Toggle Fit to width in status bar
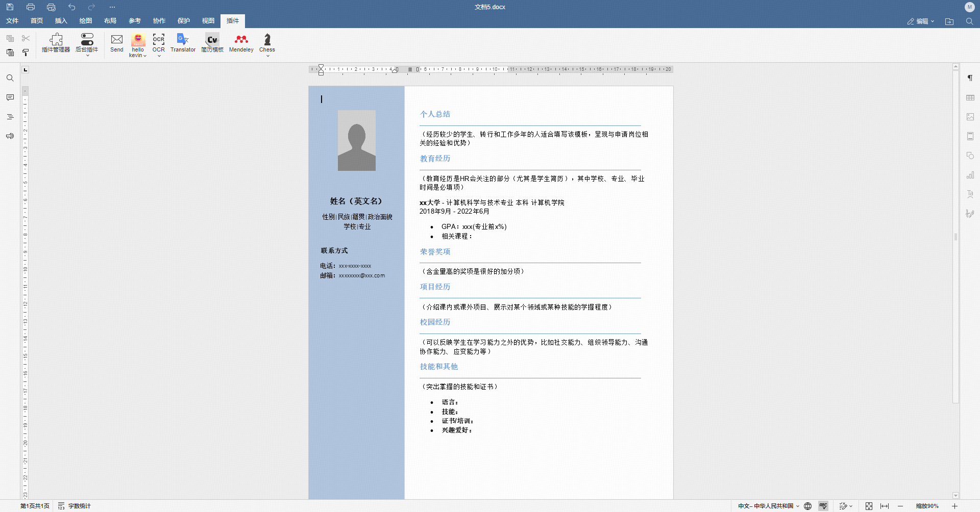 coord(885,506)
